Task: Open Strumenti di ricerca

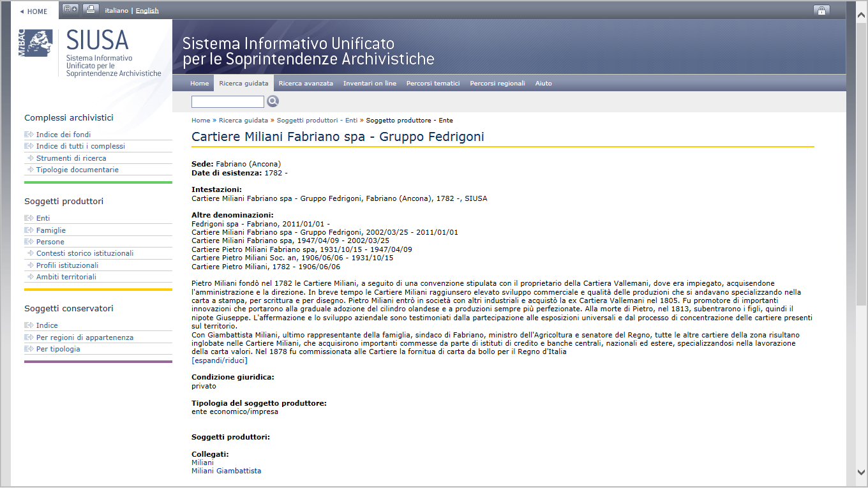Action: click(x=71, y=158)
